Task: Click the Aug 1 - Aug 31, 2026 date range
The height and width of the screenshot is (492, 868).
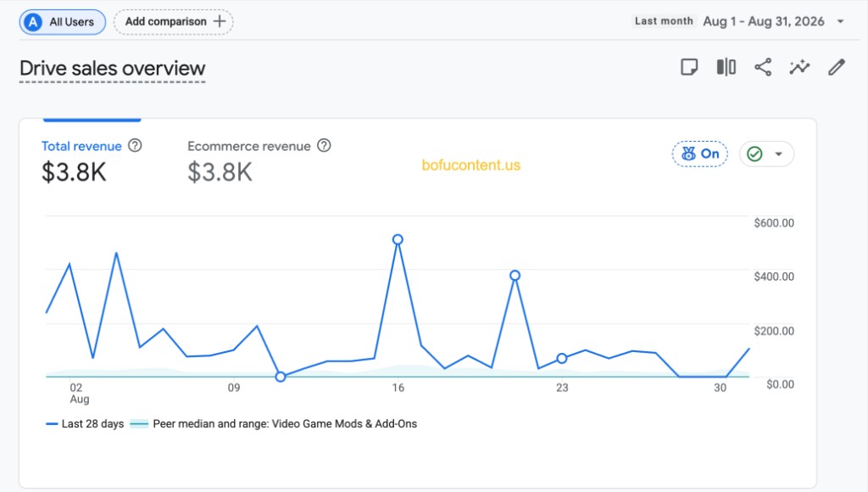Action: point(764,21)
